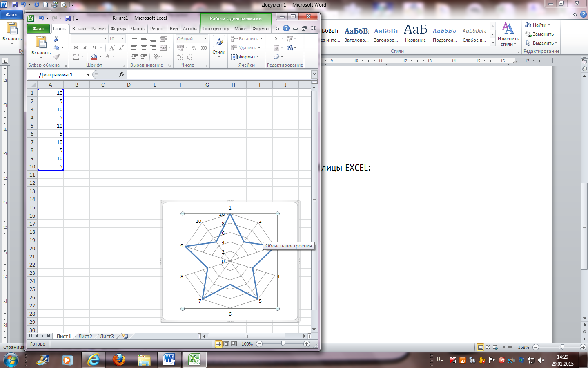Switch Excel to Page Break Preview
The width and height of the screenshot is (588, 368).
click(x=234, y=344)
